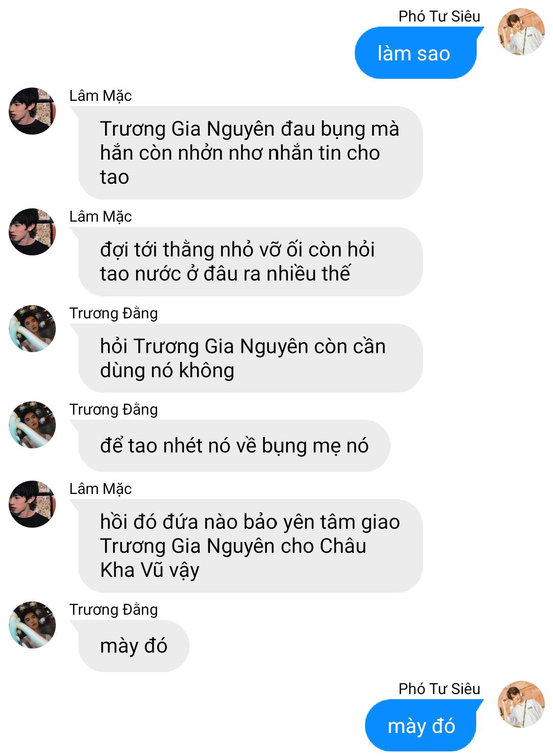Screen dimensions: 553x756
Task: Tap sender name Trương Đằng above the 'hỏi Trương Gia Nguyên' bubble
Action: 113,313
